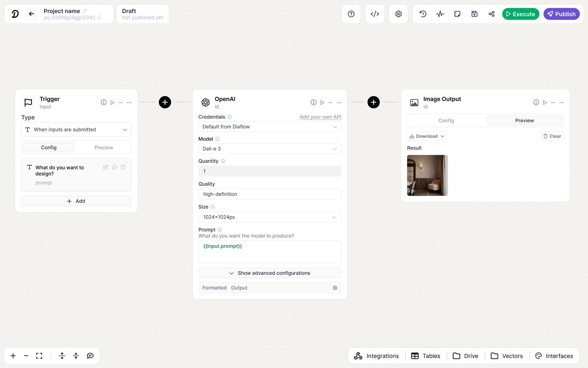Open the Config tab in Image Output
The width and height of the screenshot is (588, 368).
446,120
